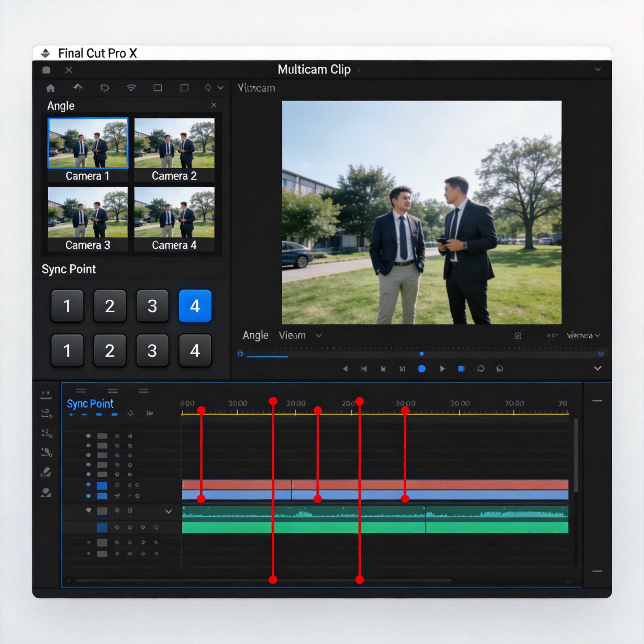The height and width of the screenshot is (644, 644).
Task: Click the scrubber start circle handle
Action: tap(240, 354)
